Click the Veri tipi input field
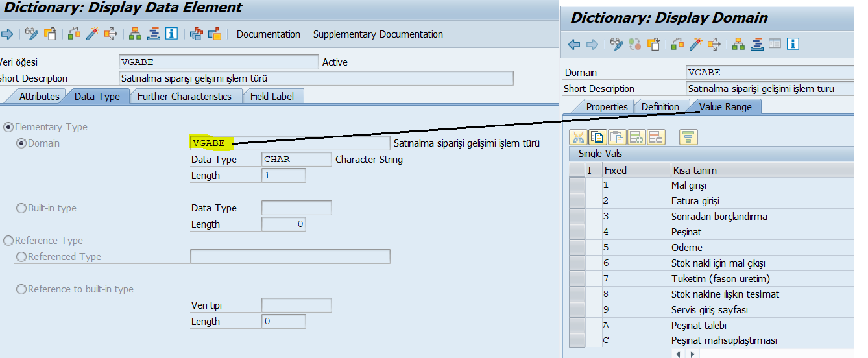 (x=296, y=305)
